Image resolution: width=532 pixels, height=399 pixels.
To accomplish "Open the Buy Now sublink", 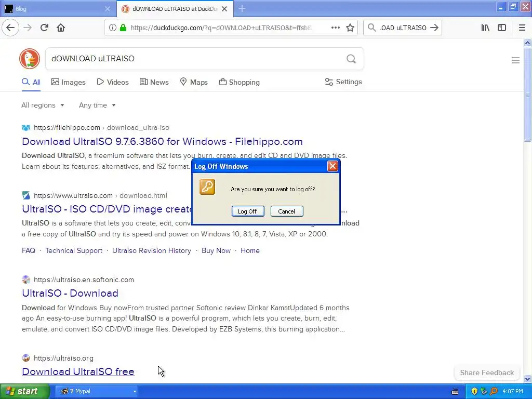I will pyautogui.click(x=216, y=250).
